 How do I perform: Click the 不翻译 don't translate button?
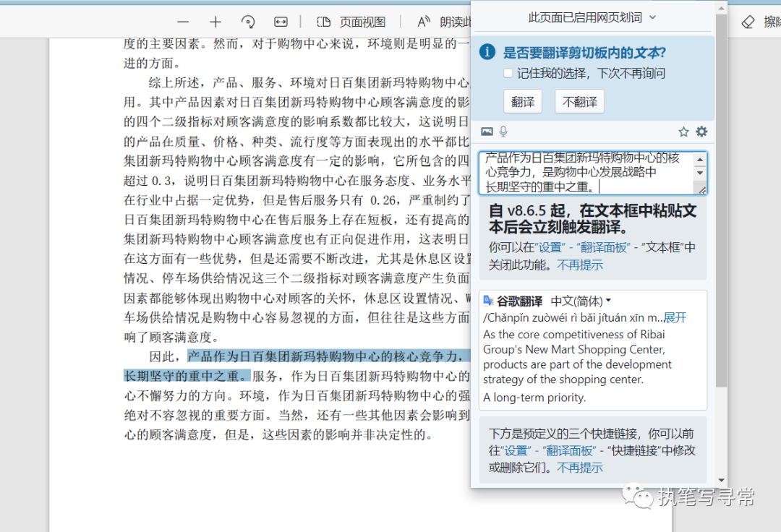pos(579,101)
